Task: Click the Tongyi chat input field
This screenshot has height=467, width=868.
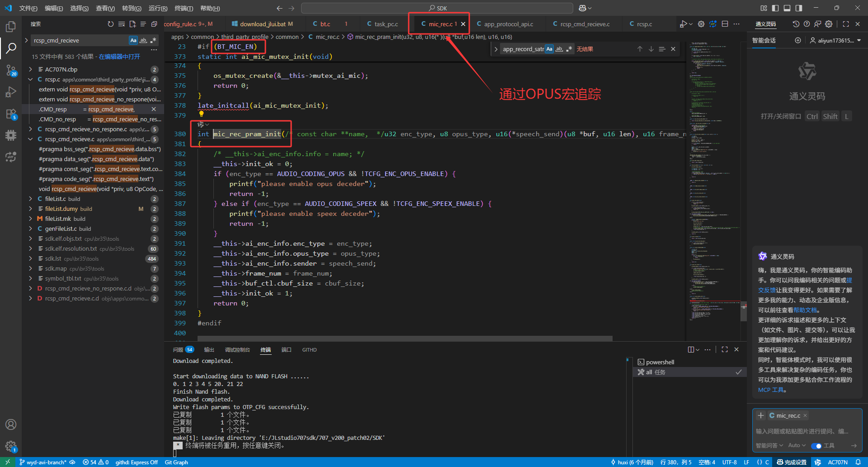Action: coord(807,431)
